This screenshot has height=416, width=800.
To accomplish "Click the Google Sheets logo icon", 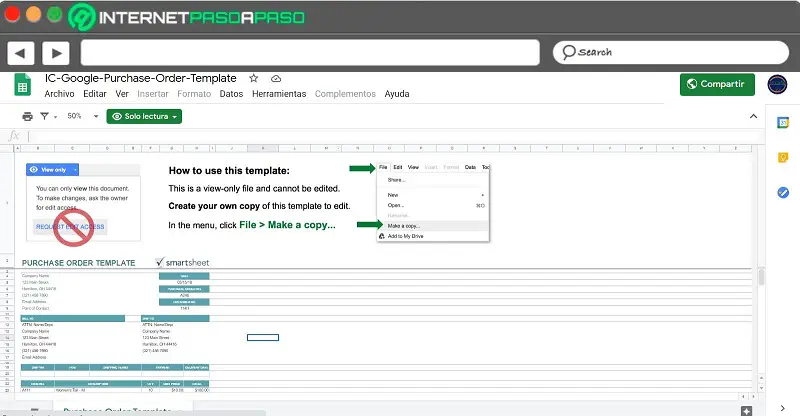I will (22, 85).
